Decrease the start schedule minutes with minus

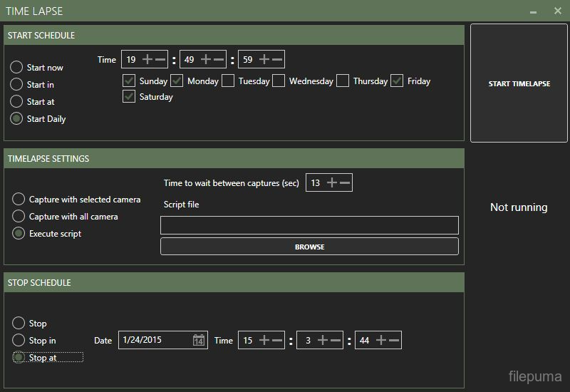[x=219, y=60]
